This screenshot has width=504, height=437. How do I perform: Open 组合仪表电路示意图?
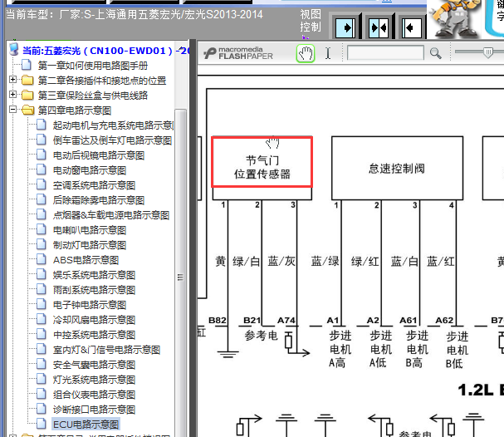click(x=94, y=395)
